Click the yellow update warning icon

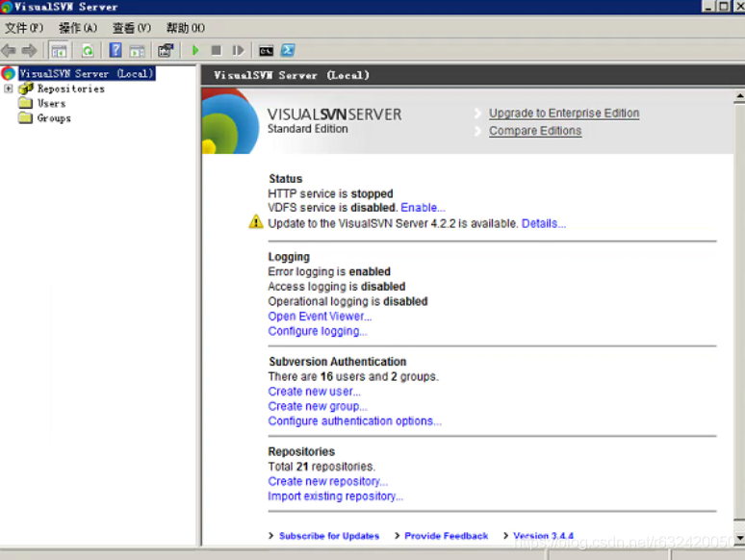(x=256, y=222)
